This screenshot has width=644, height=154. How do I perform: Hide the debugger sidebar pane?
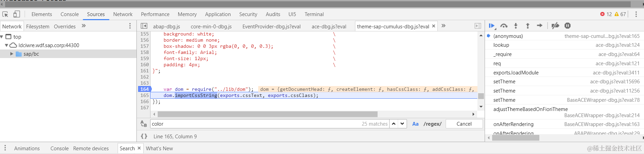[478, 26]
